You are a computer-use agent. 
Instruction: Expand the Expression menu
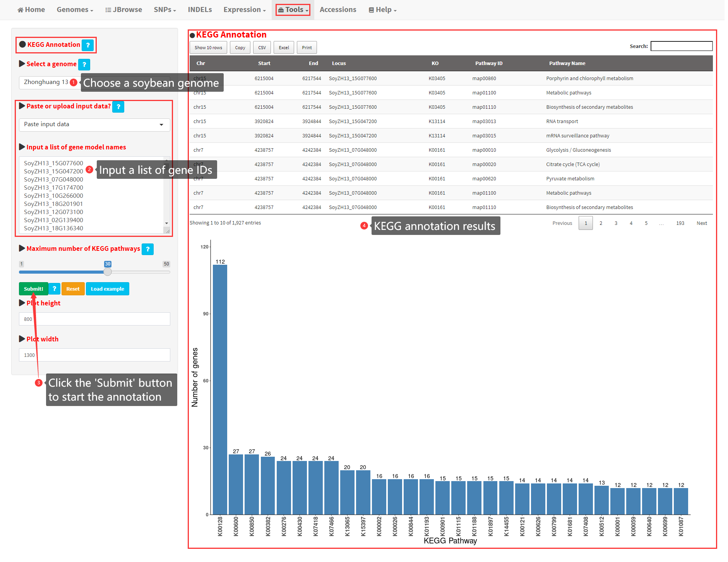tap(244, 10)
